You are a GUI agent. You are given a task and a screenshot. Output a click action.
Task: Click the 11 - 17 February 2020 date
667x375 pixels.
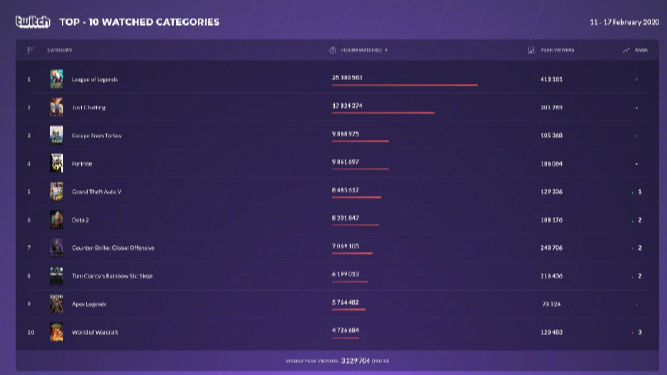pos(624,22)
